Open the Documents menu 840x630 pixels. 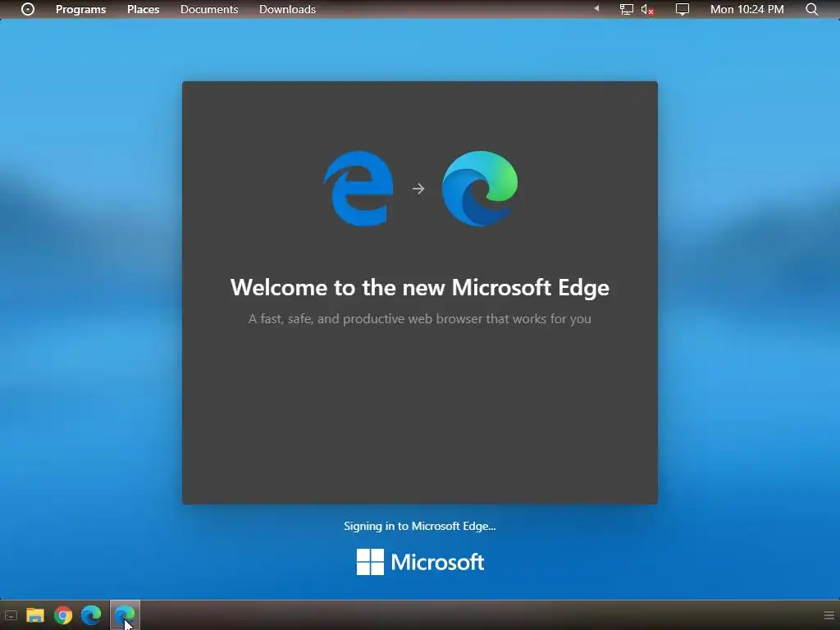[x=209, y=9]
